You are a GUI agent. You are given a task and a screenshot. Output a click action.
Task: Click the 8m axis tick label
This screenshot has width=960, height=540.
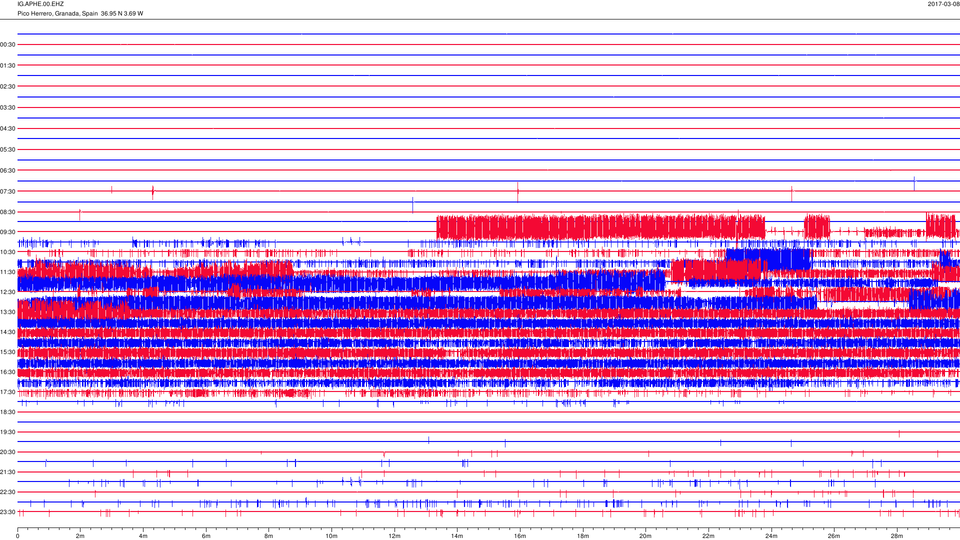[268, 536]
